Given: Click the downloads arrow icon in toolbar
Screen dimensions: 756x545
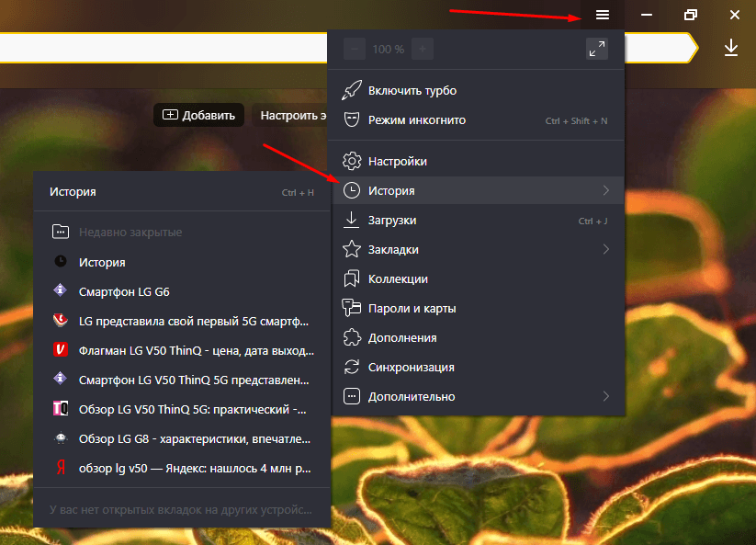Looking at the screenshot, I should [x=731, y=48].
